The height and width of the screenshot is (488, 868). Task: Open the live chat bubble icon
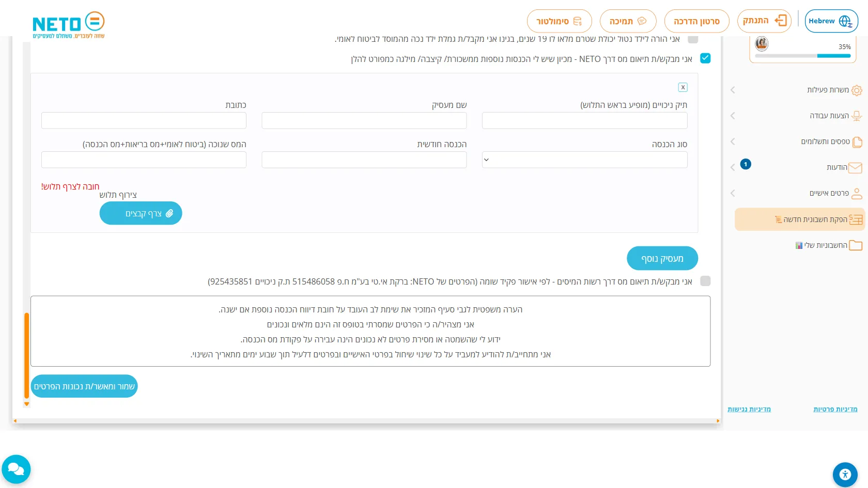pyautogui.click(x=16, y=469)
